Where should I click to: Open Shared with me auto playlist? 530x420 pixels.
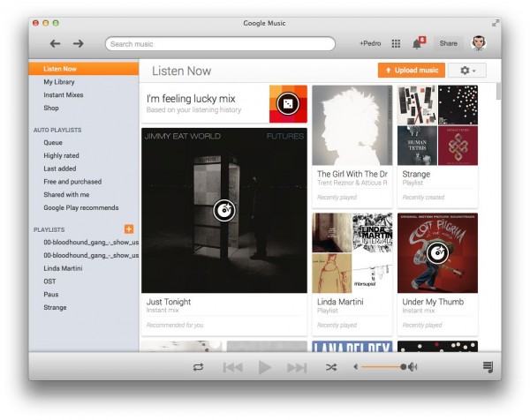point(66,194)
